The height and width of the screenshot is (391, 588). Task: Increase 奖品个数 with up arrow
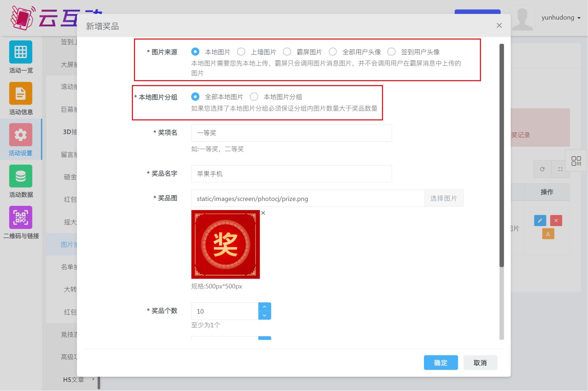pyautogui.click(x=264, y=307)
